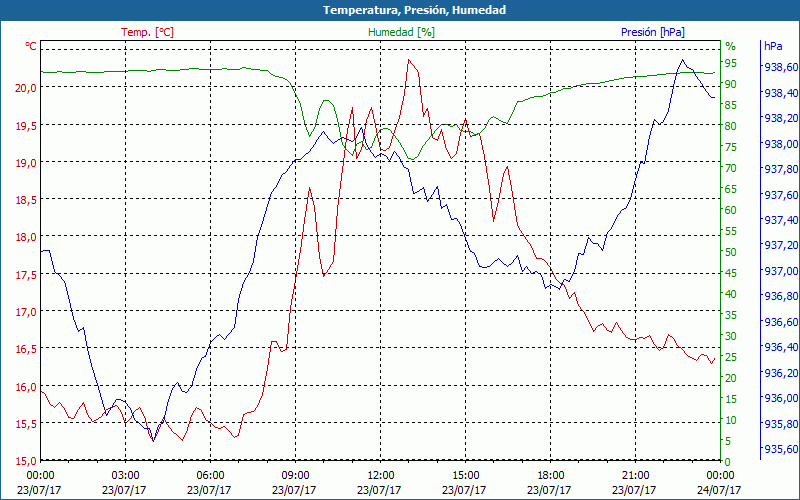
Task: Click the 19,5 temperature axis value
Action: [26, 126]
